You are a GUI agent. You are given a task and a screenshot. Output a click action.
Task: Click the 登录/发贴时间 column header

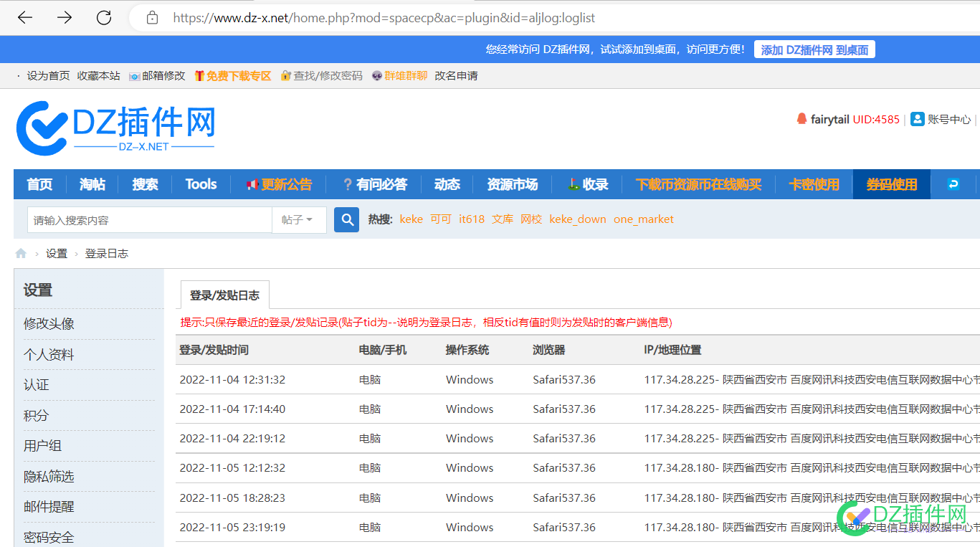pyautogui.click(x=214, y=350)
